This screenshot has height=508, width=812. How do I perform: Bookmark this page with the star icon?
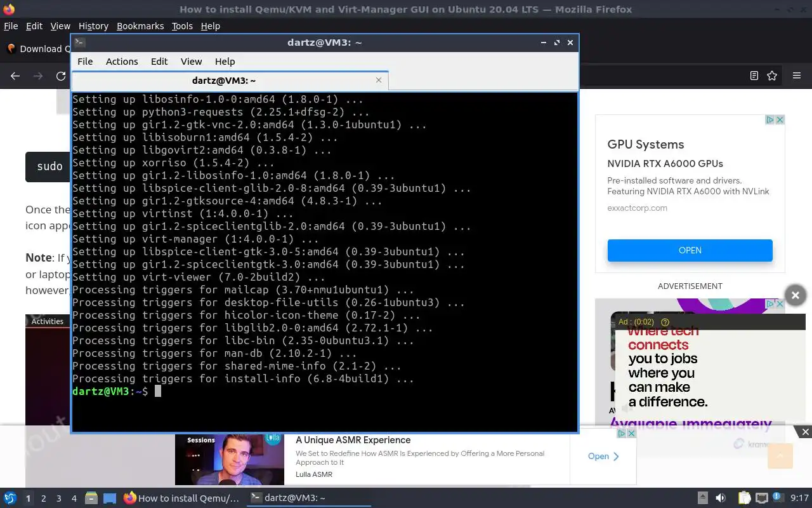coord(772,76)
